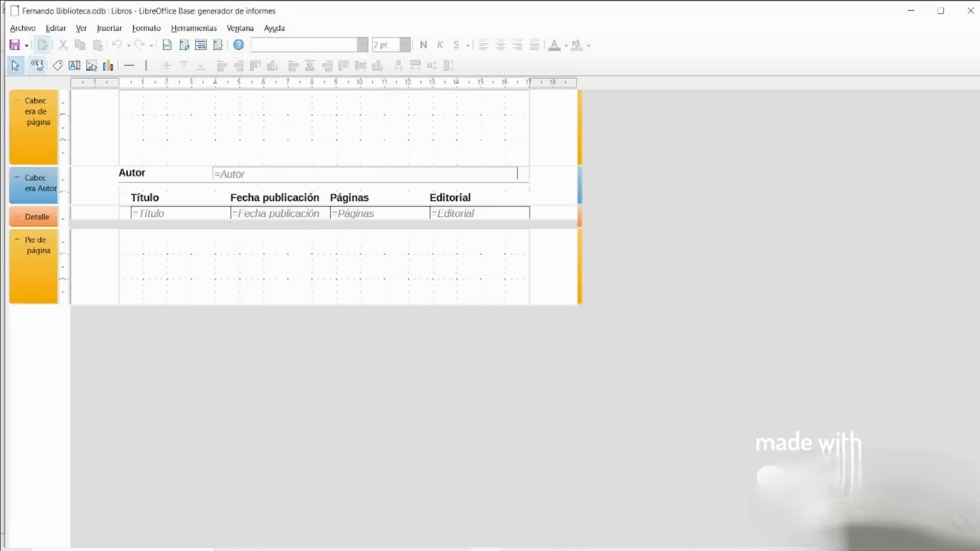
Task: Insert a chart into report
Action: pyautogui.click(x=108, y=65)
